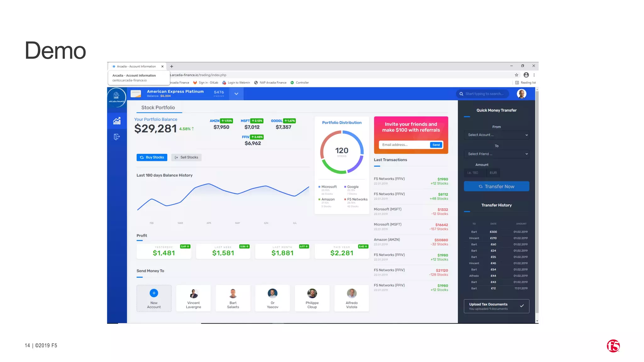Open the Select Account dropdown
Viewport: 644px width, 362px height.
click(x=496, y=135)
